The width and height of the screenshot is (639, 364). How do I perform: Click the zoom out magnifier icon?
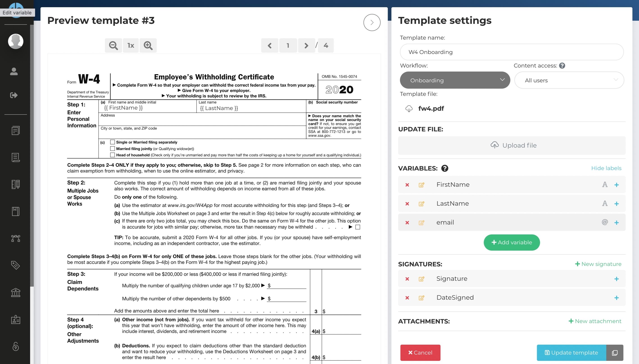(x=113, y=45)
